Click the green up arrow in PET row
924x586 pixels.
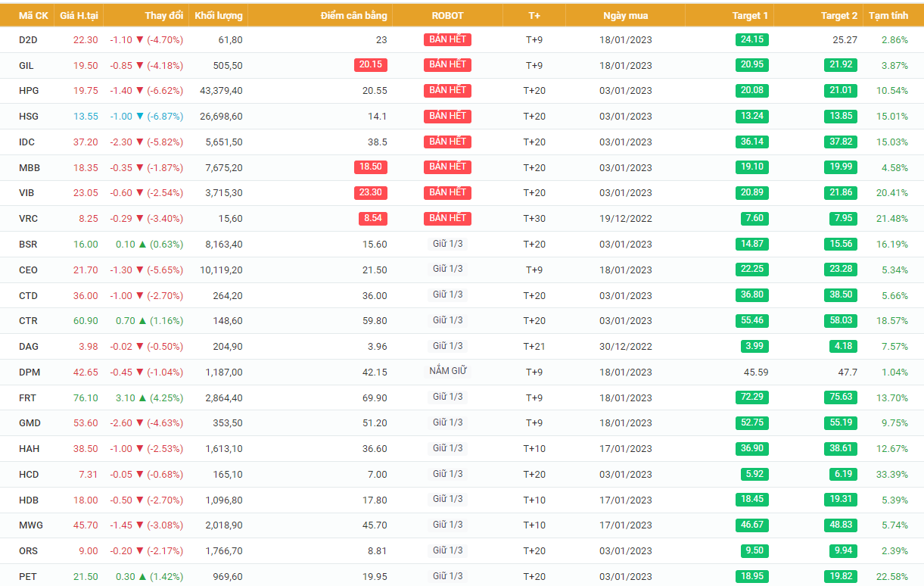(x=142, y=577)
